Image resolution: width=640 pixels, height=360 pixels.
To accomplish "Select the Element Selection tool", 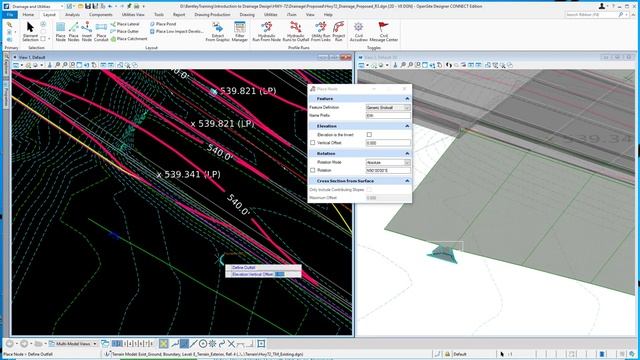I will [30, 32].
